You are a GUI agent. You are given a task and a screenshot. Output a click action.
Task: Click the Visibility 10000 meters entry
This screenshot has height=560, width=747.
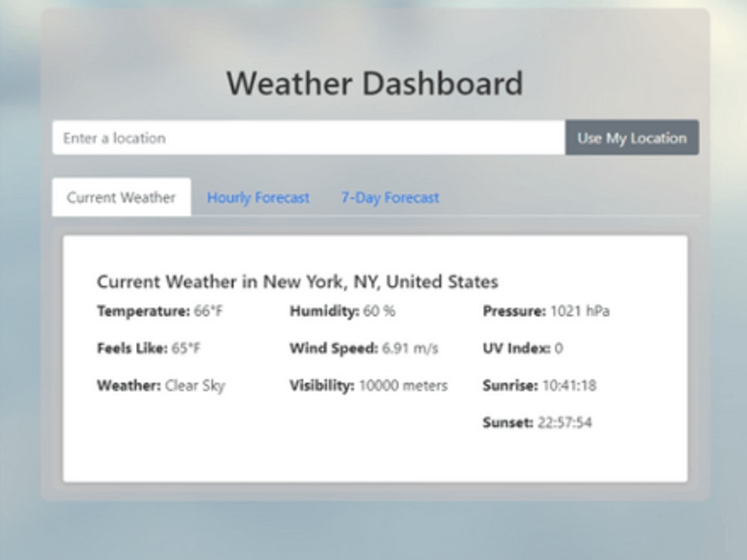click(369, 385)
